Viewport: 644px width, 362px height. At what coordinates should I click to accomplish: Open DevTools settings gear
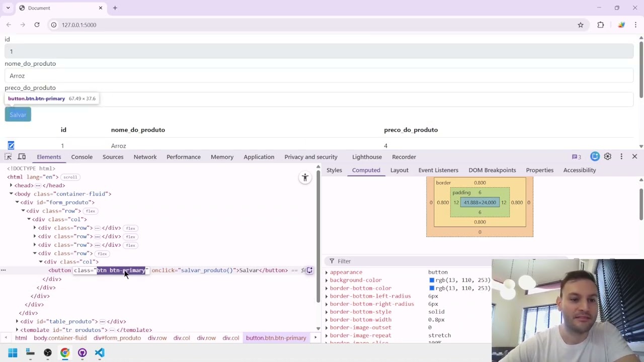click(608, 157)
